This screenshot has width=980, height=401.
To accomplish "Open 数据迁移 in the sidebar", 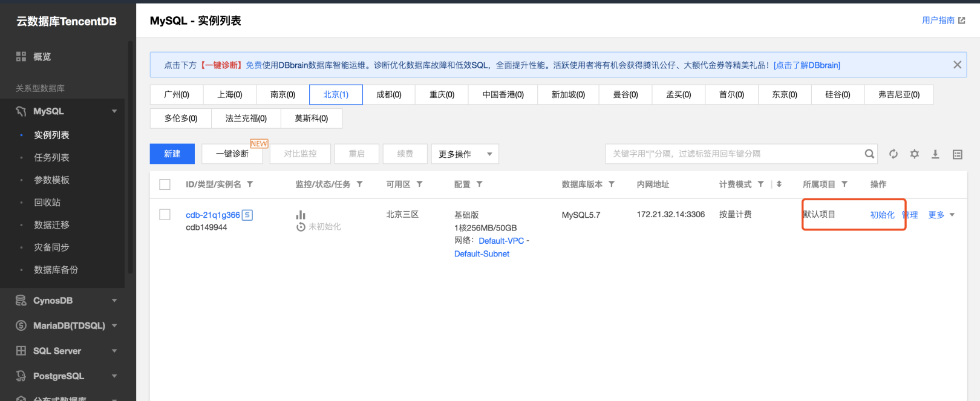I will click(x=51, y=224).
